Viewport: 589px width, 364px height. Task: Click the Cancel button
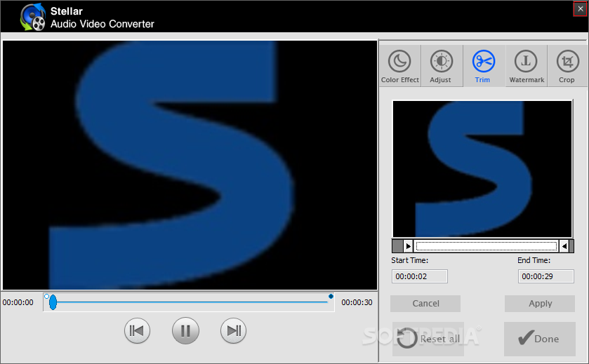click(x=425, y=304)
